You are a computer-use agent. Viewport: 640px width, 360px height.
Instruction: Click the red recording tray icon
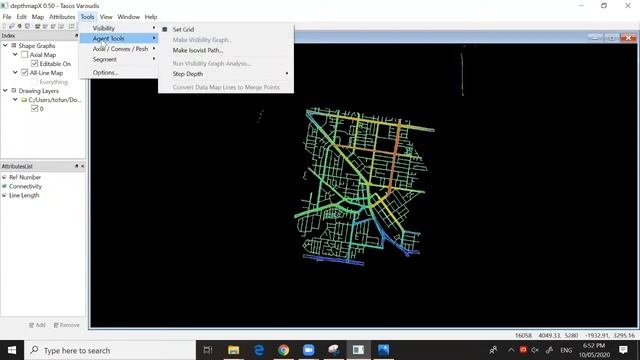(523, 350)
